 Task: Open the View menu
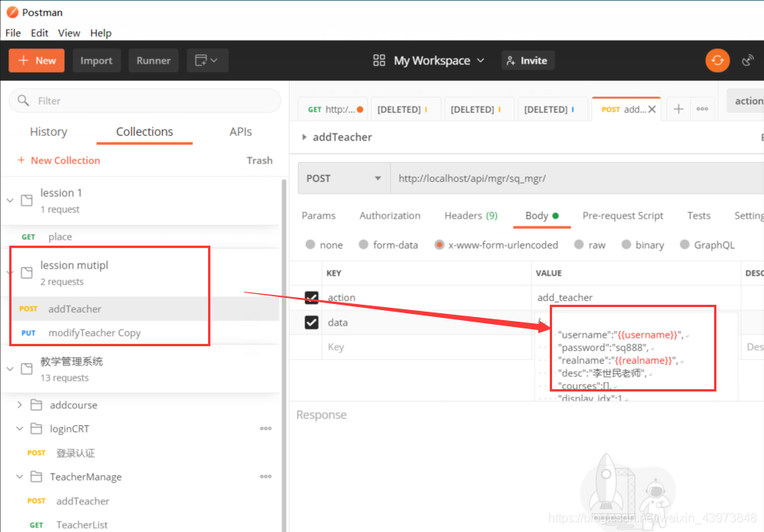(68, 33)
